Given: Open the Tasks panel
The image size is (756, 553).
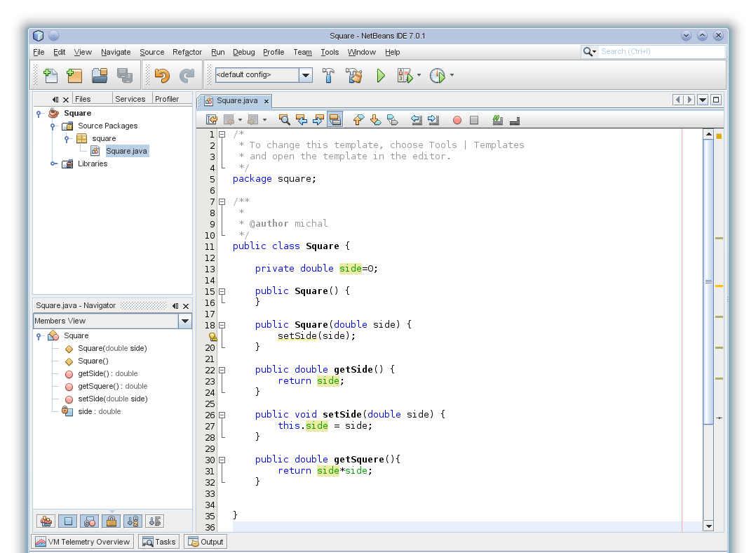Looking at the screenshot, I should [158, 541].
